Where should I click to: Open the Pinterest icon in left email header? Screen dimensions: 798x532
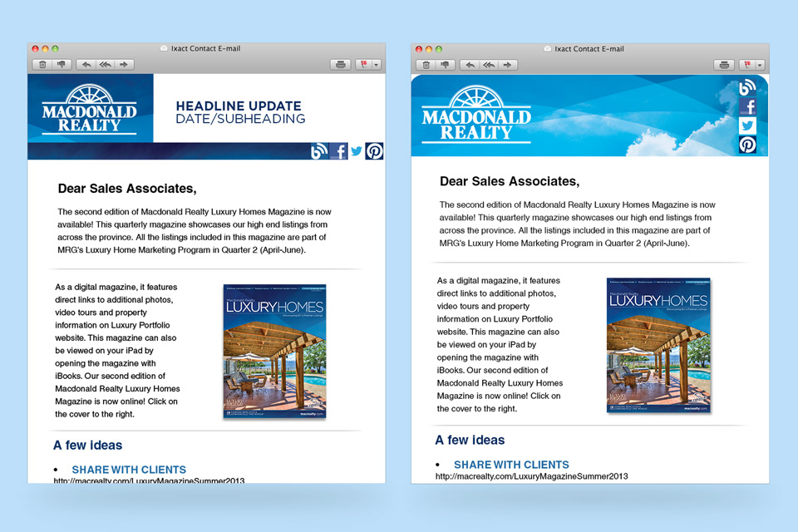pos(374,151)
